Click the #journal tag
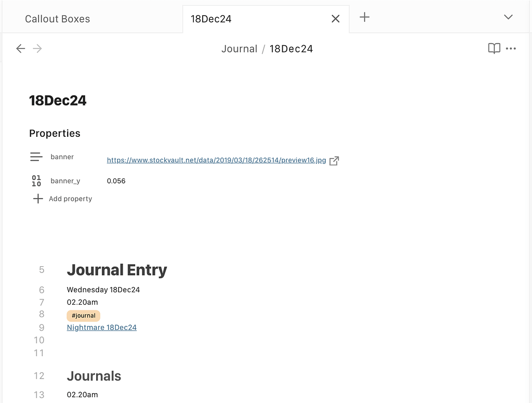This screenshot has height=403, width=532. pos(83,316)
